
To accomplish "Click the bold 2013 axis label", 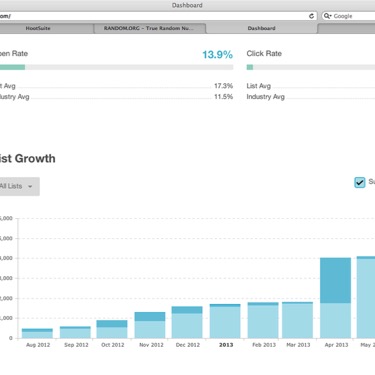I will point(226,345).
